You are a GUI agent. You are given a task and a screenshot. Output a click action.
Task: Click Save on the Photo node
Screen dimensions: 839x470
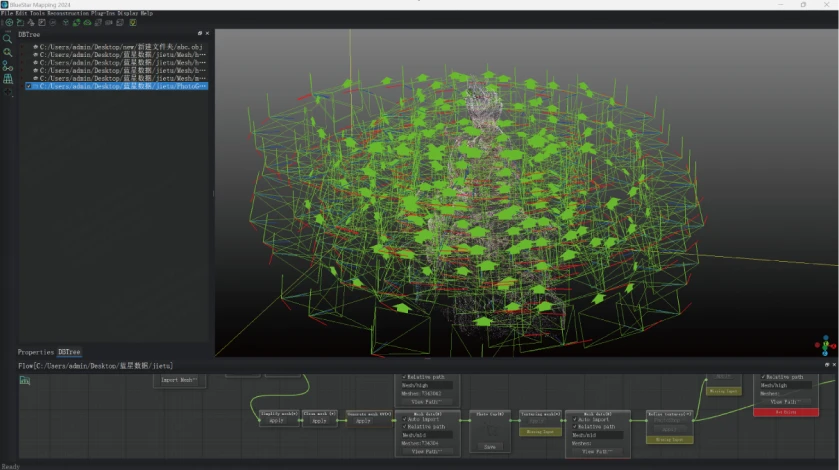point(490,447)
